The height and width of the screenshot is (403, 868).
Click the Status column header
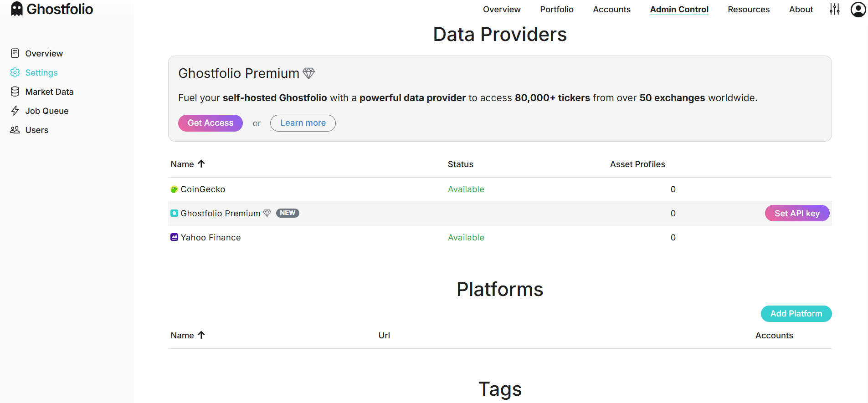coord(461,164)
